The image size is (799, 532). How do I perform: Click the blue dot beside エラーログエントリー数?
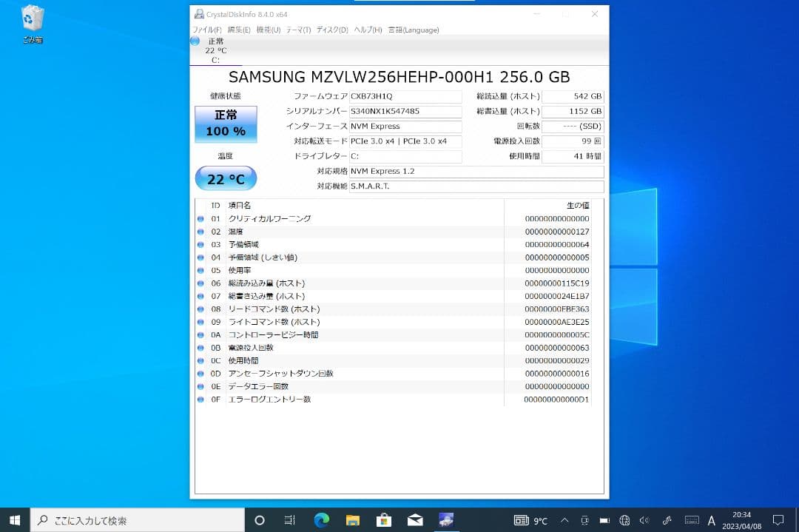point(200,399)
